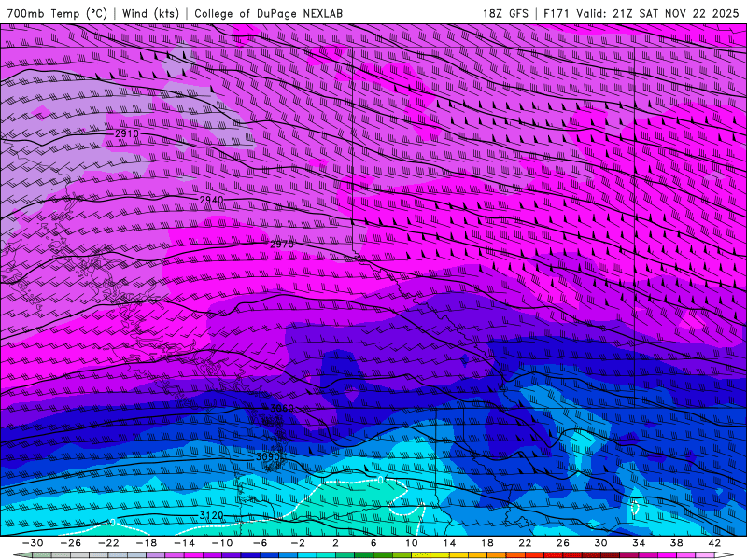Viewport: 747px width, 560px height.
Task: Select the 22 colorbar scale value
Action: tap(525, 543)
